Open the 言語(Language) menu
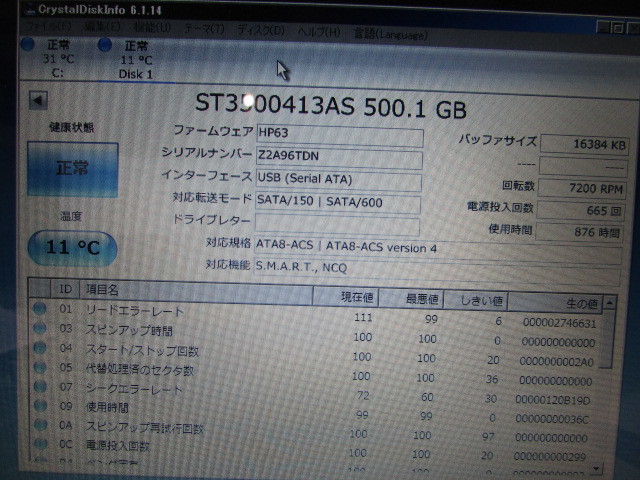This screenshot has height=480, width=640. (x=390, y=34)
